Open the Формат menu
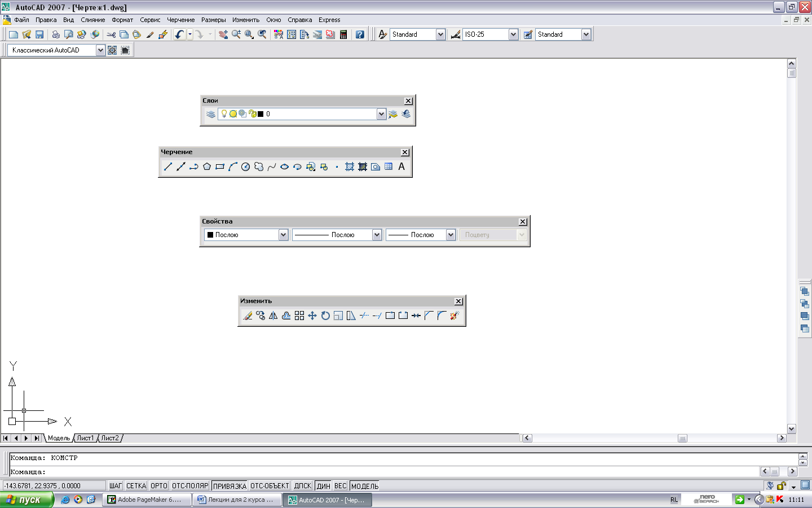 (x=122, y=20)
